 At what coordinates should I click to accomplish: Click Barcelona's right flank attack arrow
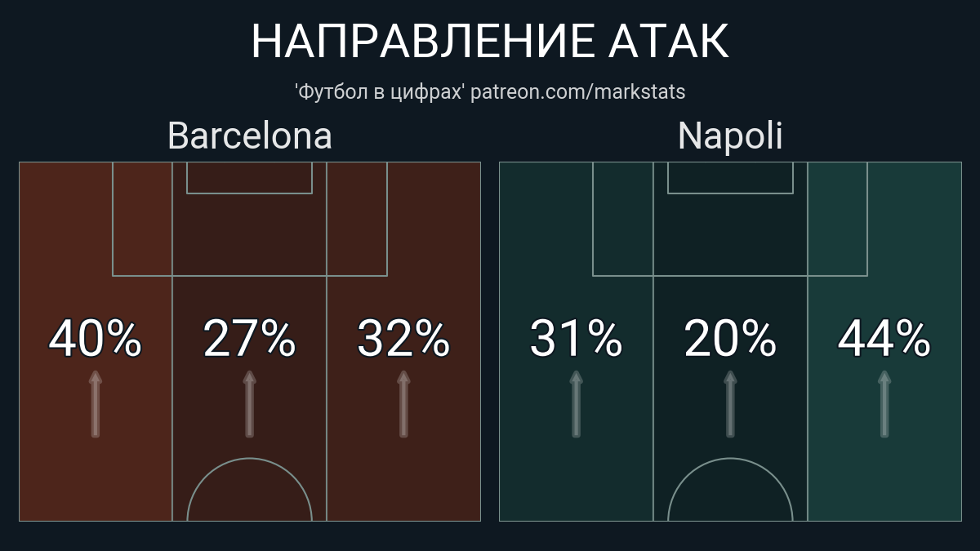[403, 404]
